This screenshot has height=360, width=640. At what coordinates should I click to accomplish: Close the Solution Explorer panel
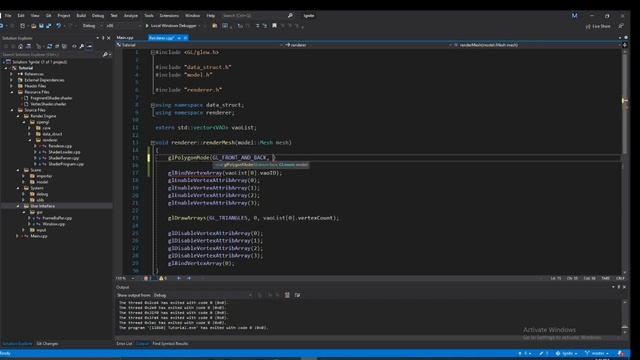pyautogui.click(x=109, y=38)
